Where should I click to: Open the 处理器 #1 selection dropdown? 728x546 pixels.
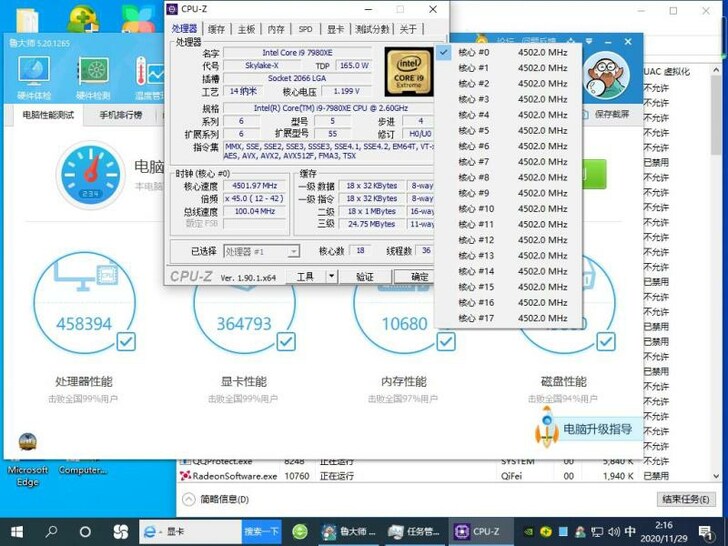261,252
